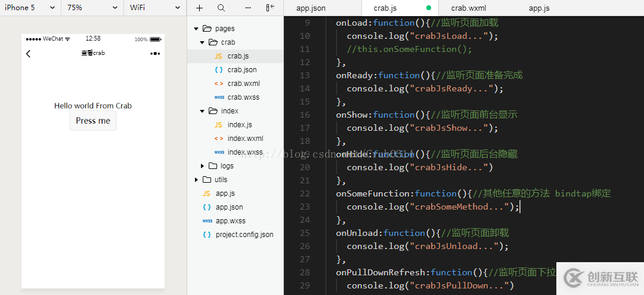This screenshot has width=644, height=295.
Task: Open the WiFi network dropdown
Action: [x=155, y=8]
